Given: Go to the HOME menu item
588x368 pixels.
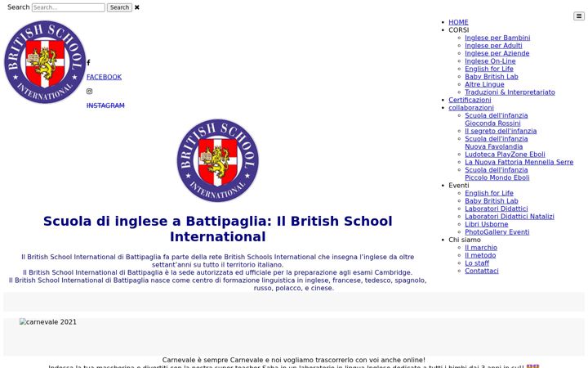Looking at the screenshot, I should pyautogui.click(x=458, y=22).
